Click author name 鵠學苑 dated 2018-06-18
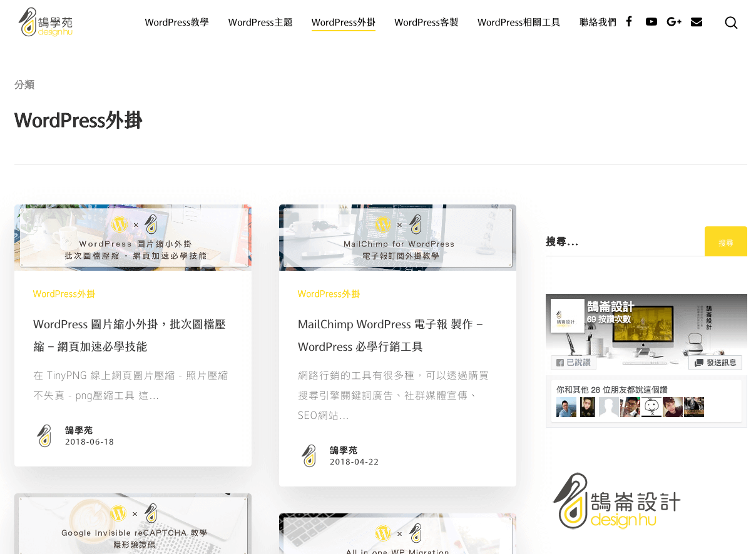Image resolution: width=756 pixels, height=554 pixels. point(79,430)
